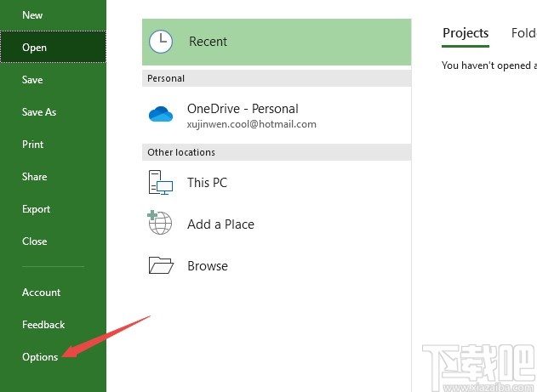Select the OneDrive - Personal location label
The height and width of the screenshot is (392, 537).
(243, 109)
